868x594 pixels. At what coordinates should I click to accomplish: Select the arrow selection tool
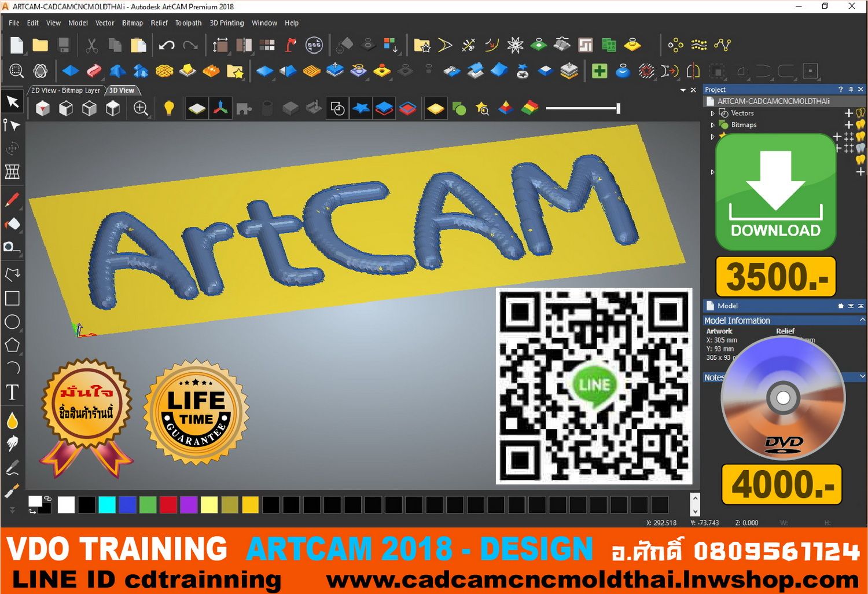coord(13,102)
